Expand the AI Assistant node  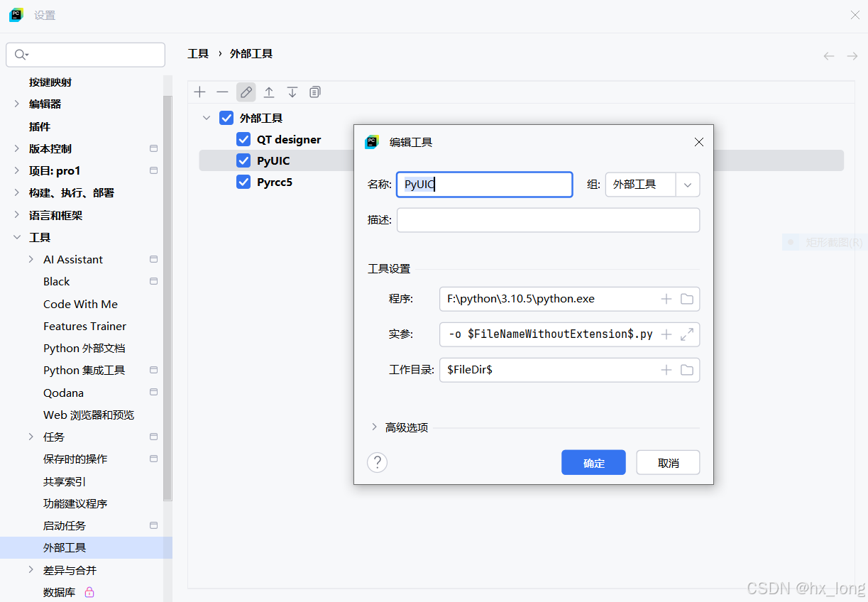[x=31, y=259]
